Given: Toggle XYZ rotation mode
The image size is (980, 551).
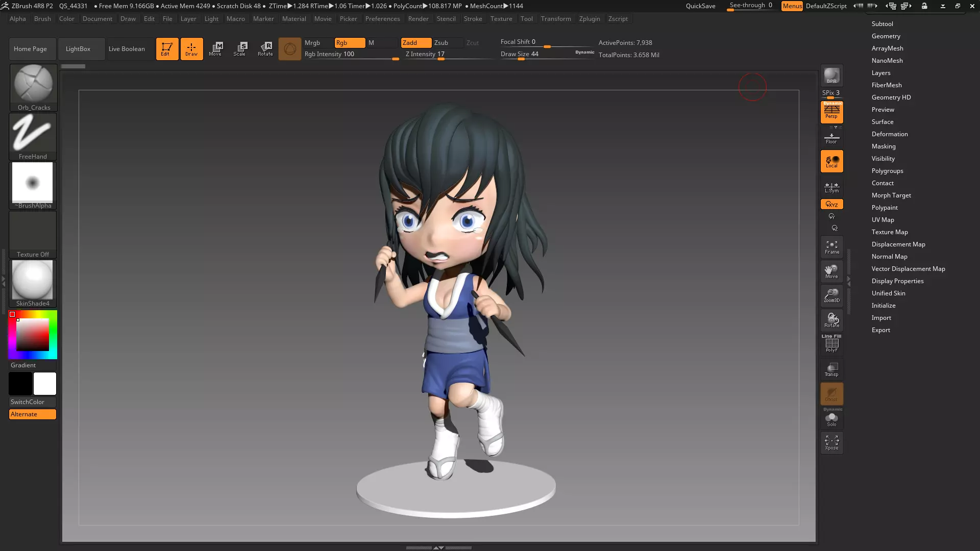Looking at the screenshot, I should 831,204.
